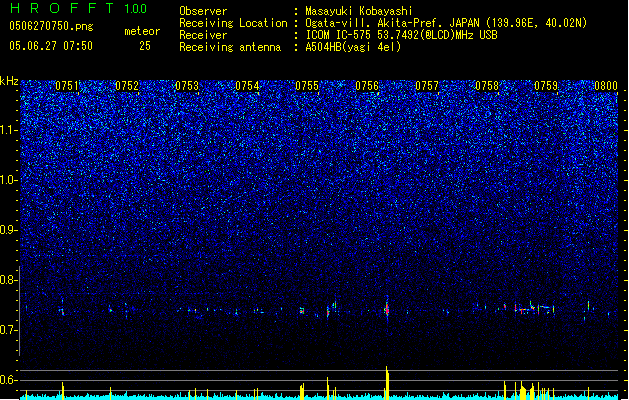Click the 0755 time marker
This screenshot has width=629, height=400.
tap(307, 86)
